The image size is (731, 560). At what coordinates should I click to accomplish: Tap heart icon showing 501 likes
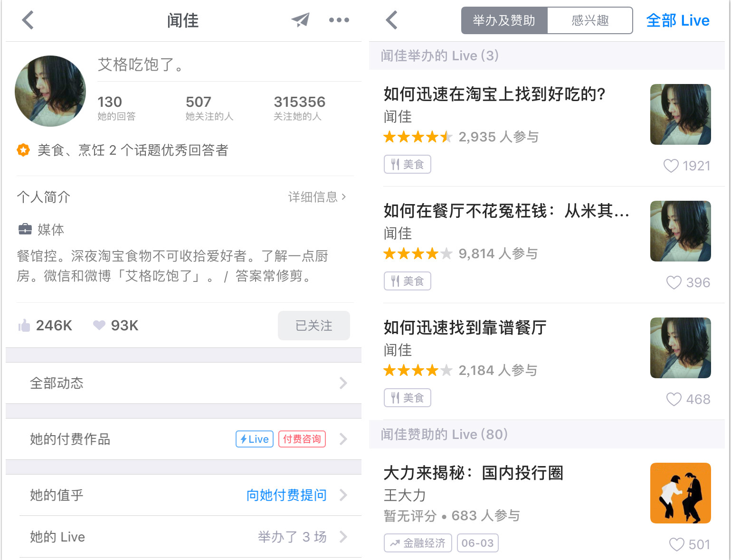coord(676,544)
